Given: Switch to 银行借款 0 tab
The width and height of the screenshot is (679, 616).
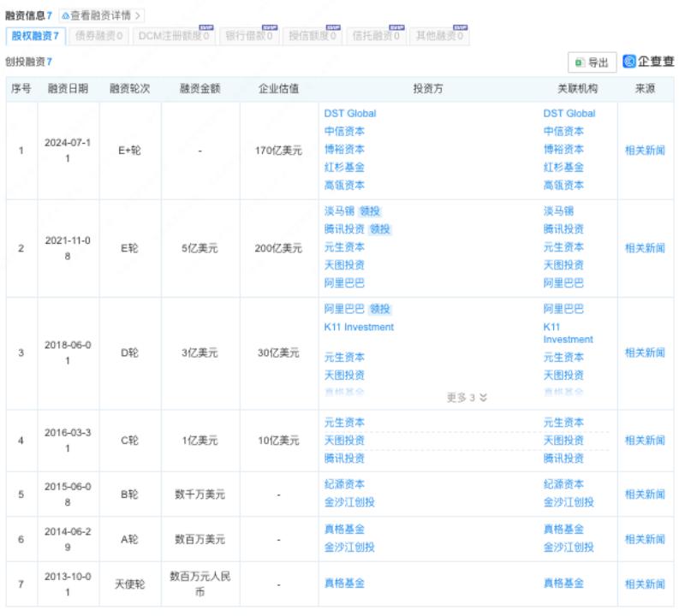Looking at the screenshot, I should (249, 36).
